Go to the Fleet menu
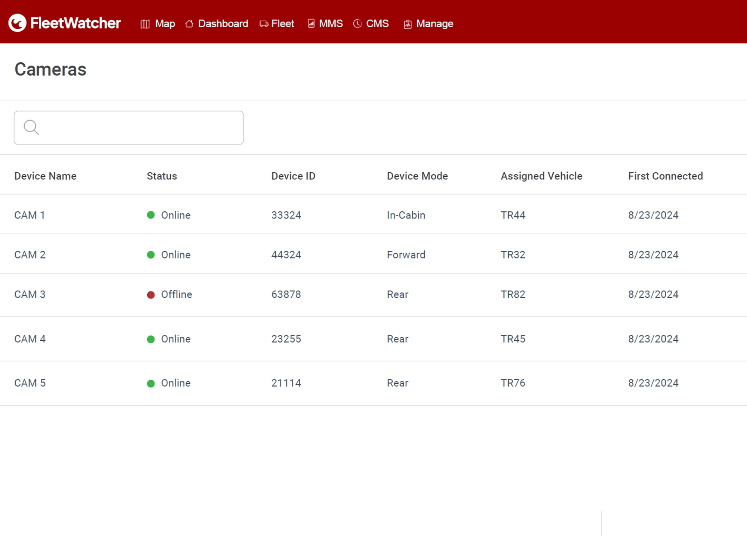 [282, 24]
